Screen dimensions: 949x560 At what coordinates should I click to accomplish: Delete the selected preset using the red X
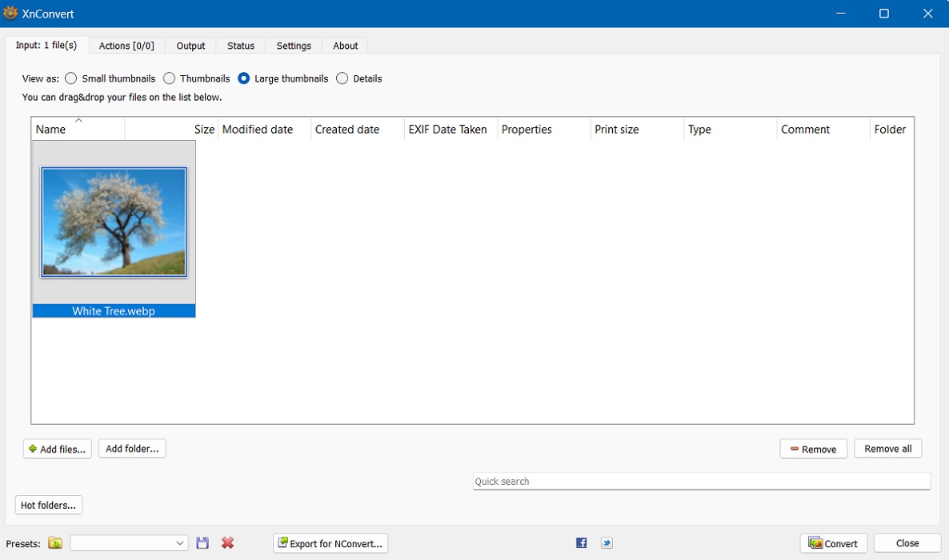(x=227, y=542)
